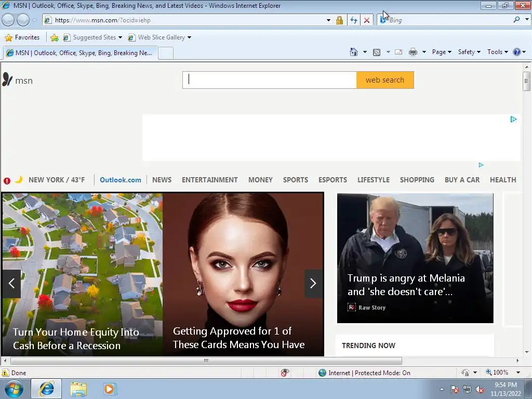Viewport: 532px width, 399px height.
Task: Open the security lock report icon
Action: coord(339,20)
